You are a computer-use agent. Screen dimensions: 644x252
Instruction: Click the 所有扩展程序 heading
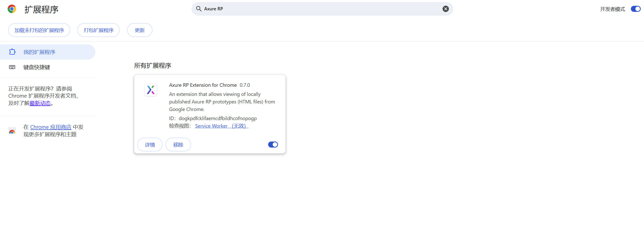pyautogui.click(x=153, y=66)
